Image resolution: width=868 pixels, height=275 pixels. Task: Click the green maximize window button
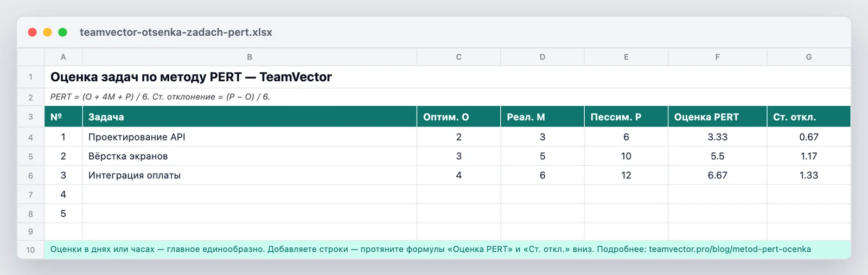pyautogui.click(x=63, y=33)
